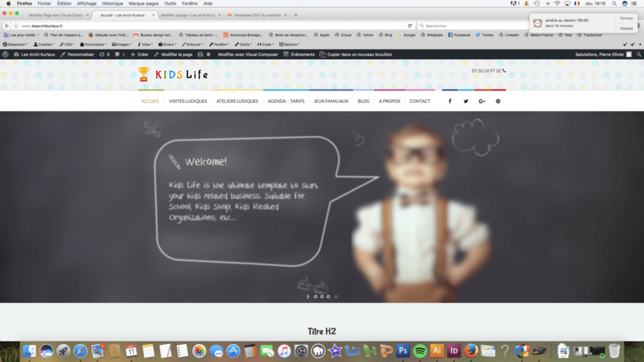Open Google Plus social icon in site menu
The width and height of the screenshot is (644, 362).
point(482,101)
